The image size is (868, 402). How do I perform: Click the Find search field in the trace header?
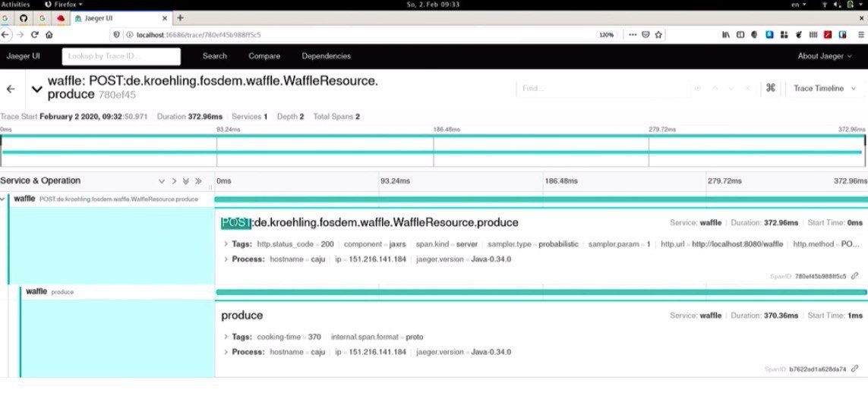tap(602, 89)
